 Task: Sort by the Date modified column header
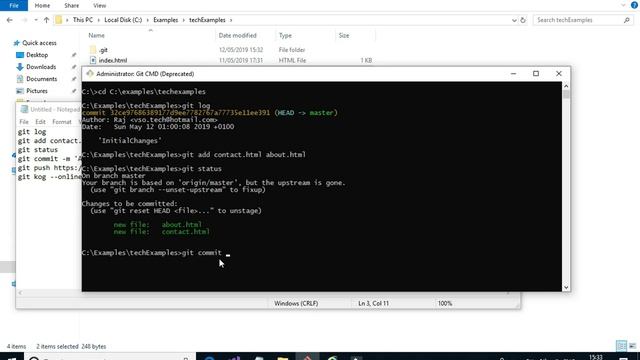pos(238,36)
